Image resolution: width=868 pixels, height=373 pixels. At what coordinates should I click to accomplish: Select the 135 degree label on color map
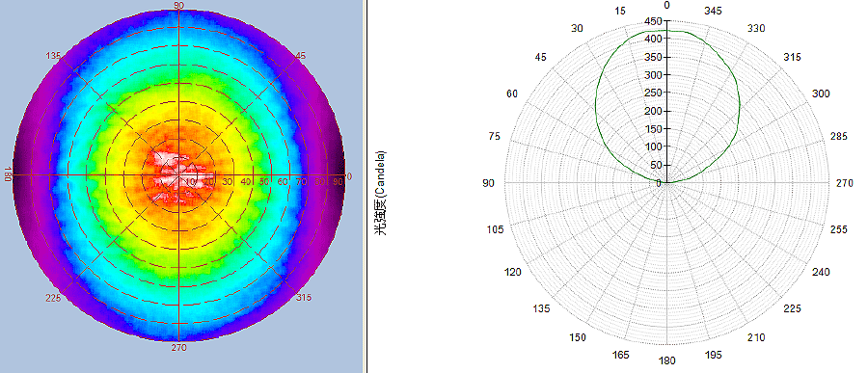point(54,55)
